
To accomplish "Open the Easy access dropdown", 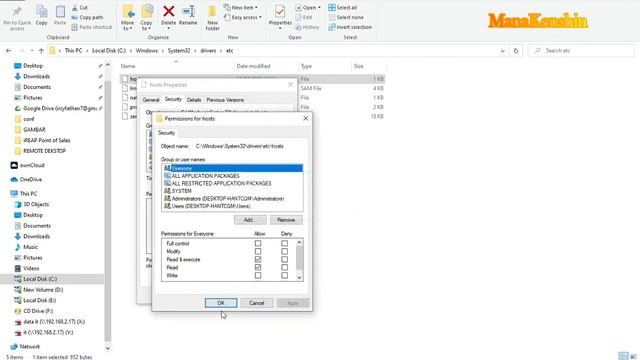I will [242, 18].
